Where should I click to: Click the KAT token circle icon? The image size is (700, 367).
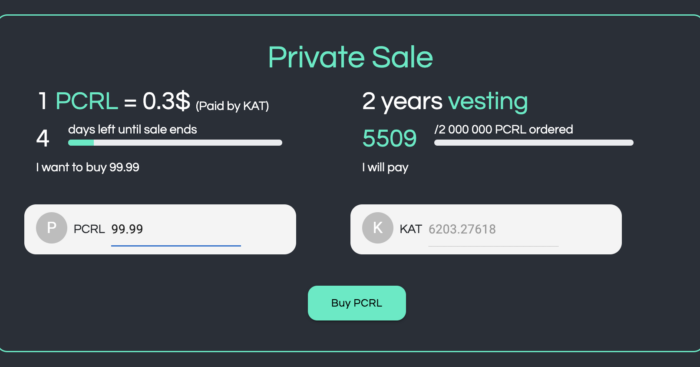(x=378, y=228)
